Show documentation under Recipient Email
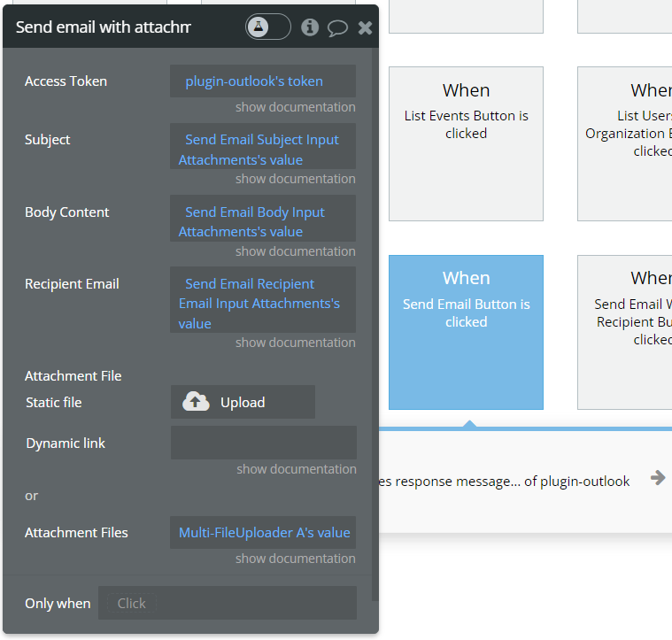Screen dimensions: 672x640 tap(295, 343)
